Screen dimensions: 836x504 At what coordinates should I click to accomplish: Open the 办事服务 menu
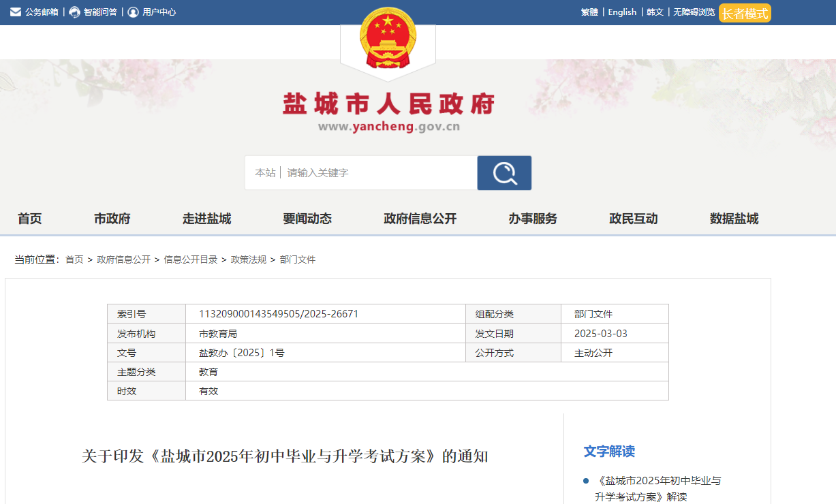coord(532,219)
